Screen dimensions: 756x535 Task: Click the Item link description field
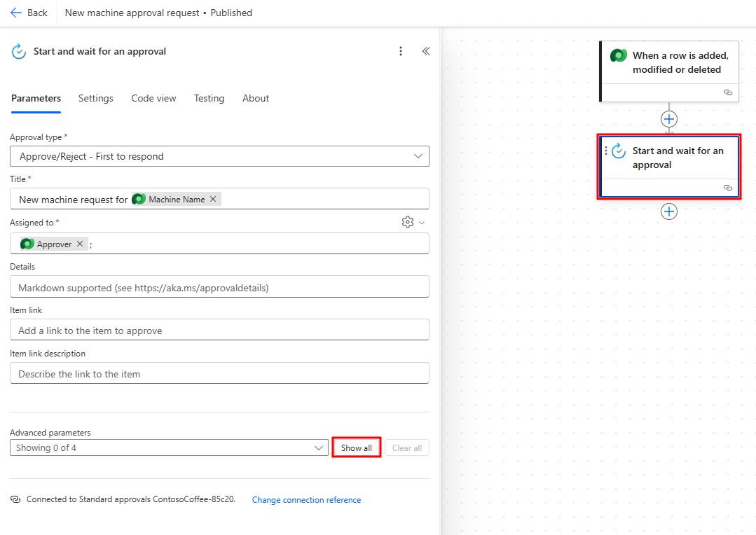pos(219,373)
